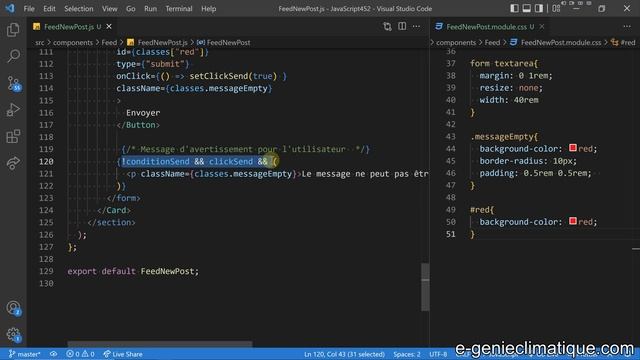Viewport: 640px width, 360px height.
Task: Close the FeedNewPost.js tab
Action: click(109, 27)
